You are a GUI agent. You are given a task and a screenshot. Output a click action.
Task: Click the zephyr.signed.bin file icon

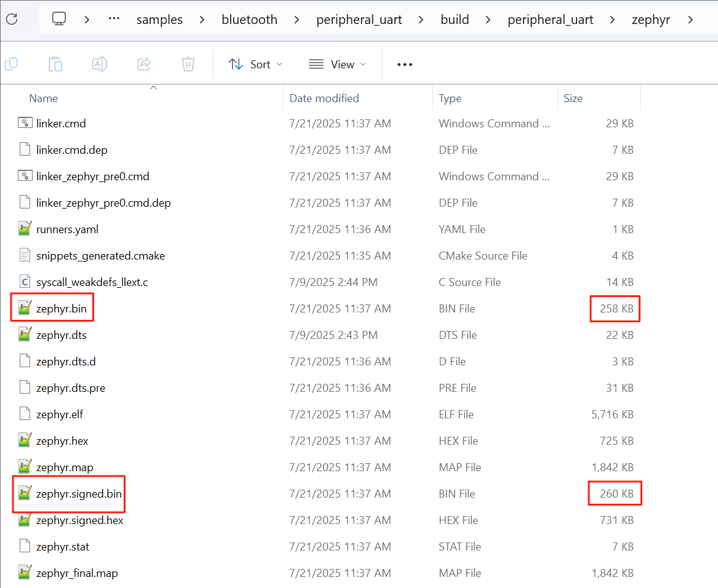(25, 493)
